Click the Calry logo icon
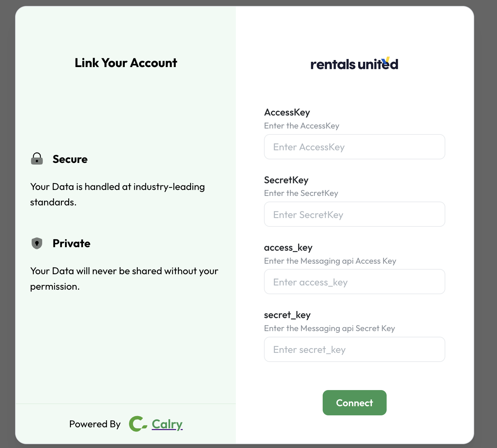 138,424
